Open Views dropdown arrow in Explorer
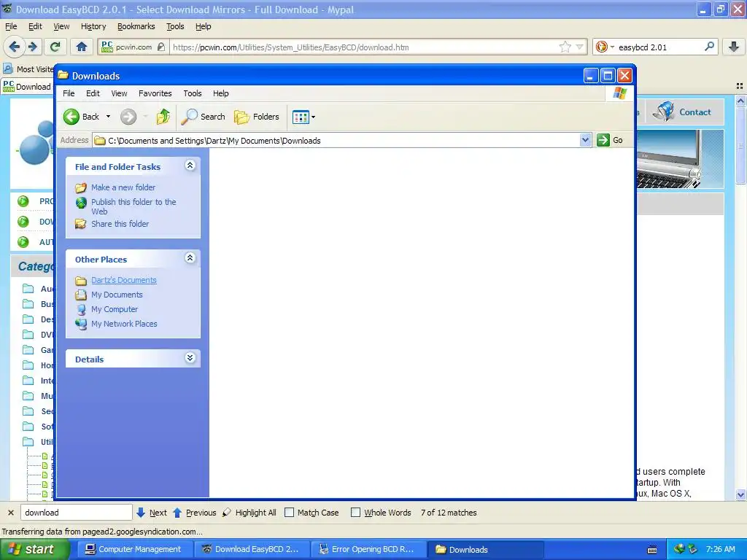The image size is (747, 560). coord(313,117)
